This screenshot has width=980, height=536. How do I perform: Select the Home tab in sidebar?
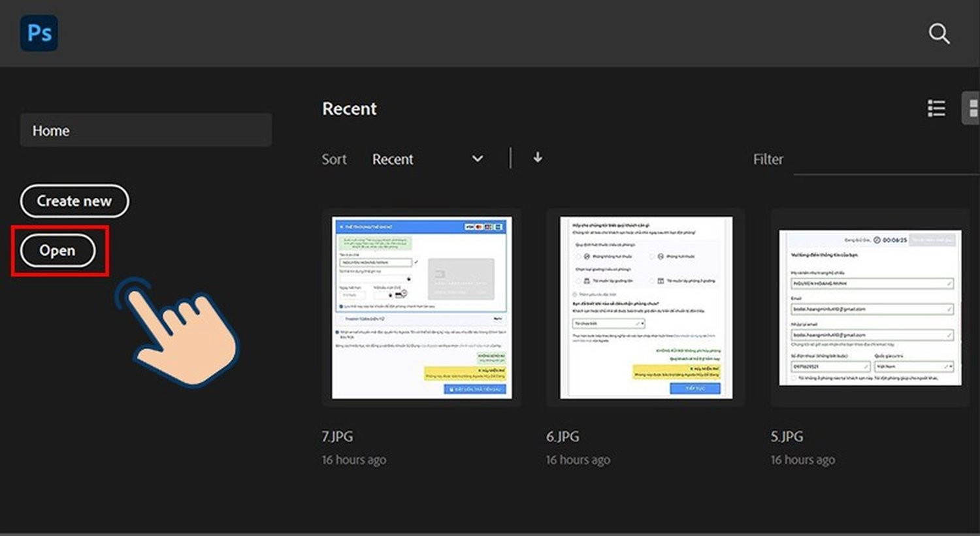coord(146,130)
